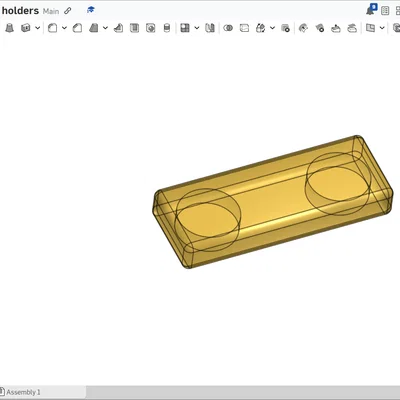
Task: Select the Boolean tool
Action: 228,28
